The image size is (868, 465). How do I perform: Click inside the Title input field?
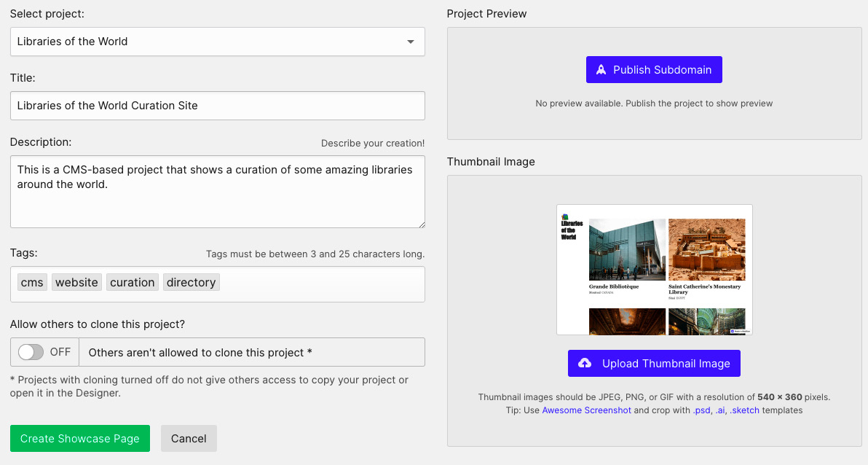[217, 106]
